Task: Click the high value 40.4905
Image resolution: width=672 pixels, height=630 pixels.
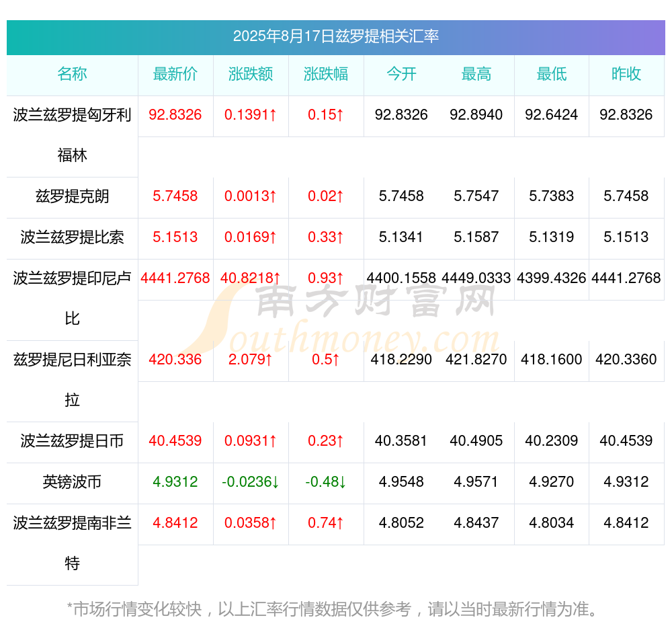Action: coord(476,441)
